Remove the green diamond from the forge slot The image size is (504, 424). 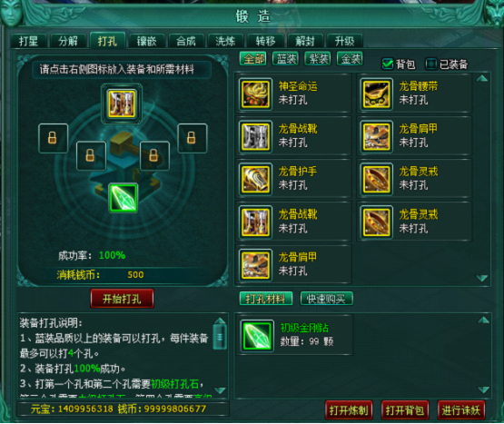pyautogui.click(x=124, y=198)
